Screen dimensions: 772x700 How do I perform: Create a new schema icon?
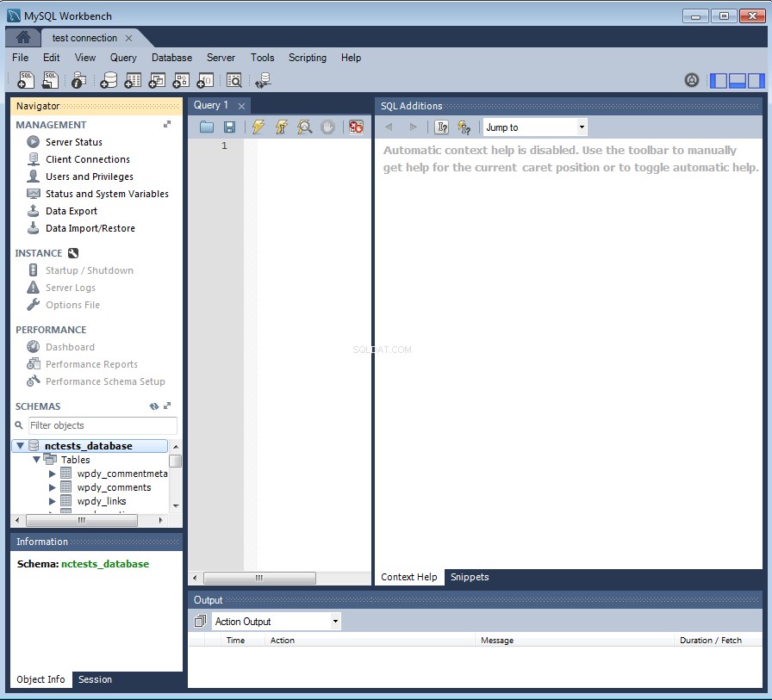[109, 80]
